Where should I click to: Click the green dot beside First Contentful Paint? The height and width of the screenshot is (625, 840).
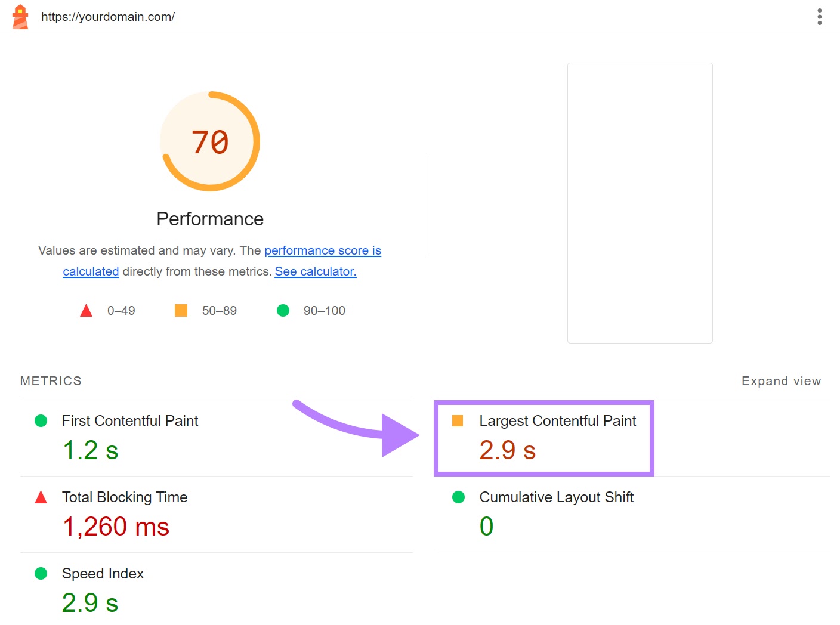(41, 420)
